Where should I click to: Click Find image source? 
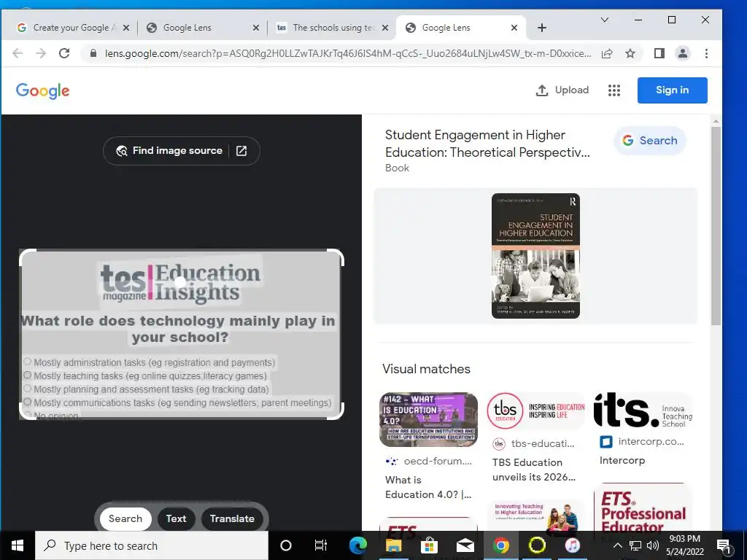[x=170, y=150]
